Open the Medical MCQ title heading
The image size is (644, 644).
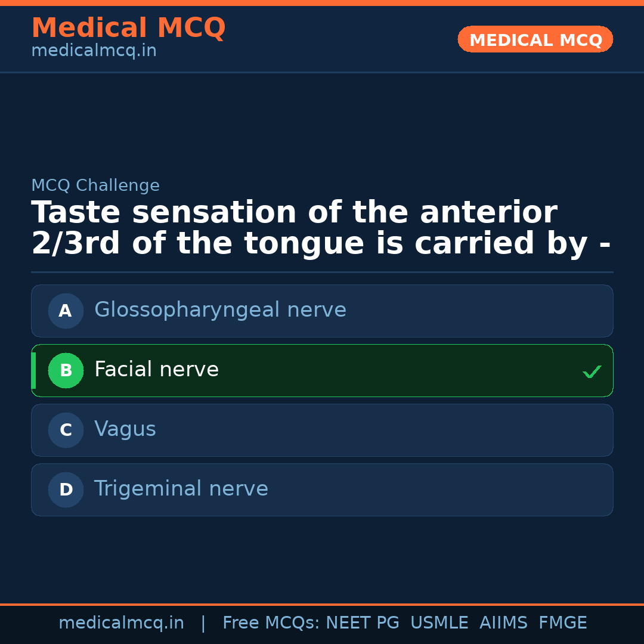pyautogui.click(x=128, y=28)
